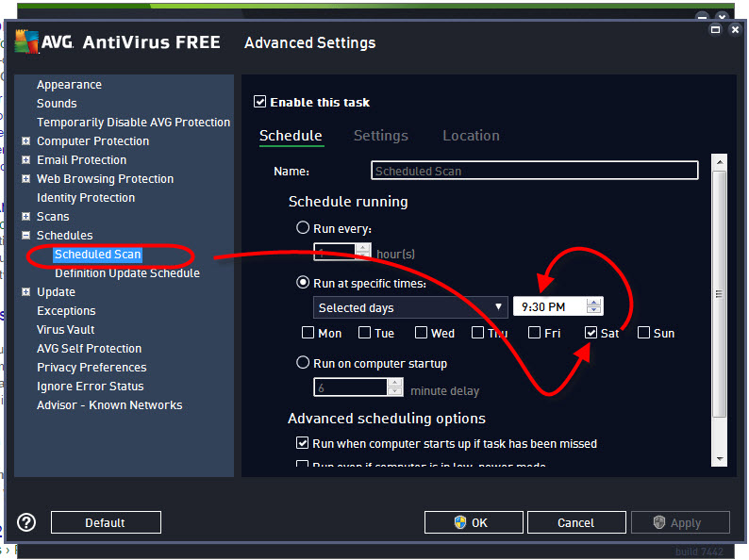Open AVG Self Protection settings
This screenshot has width=749, height=560.
click(x=90, y=349)
